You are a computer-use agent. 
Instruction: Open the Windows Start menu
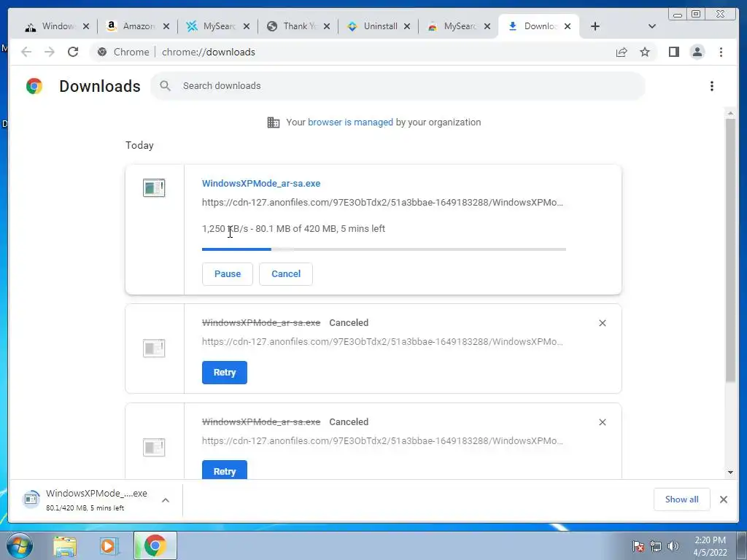click(x=20, y=545)
